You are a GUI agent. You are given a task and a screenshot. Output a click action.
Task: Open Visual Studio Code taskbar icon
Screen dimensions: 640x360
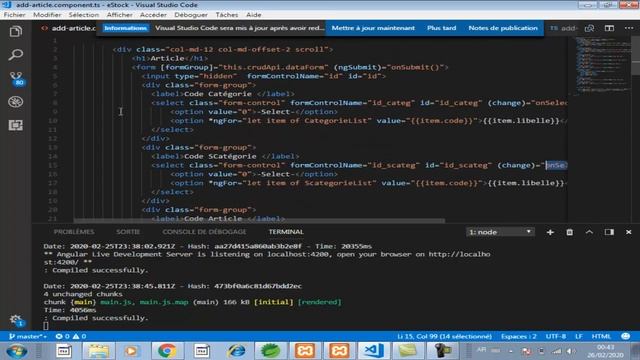pos(374,351)
